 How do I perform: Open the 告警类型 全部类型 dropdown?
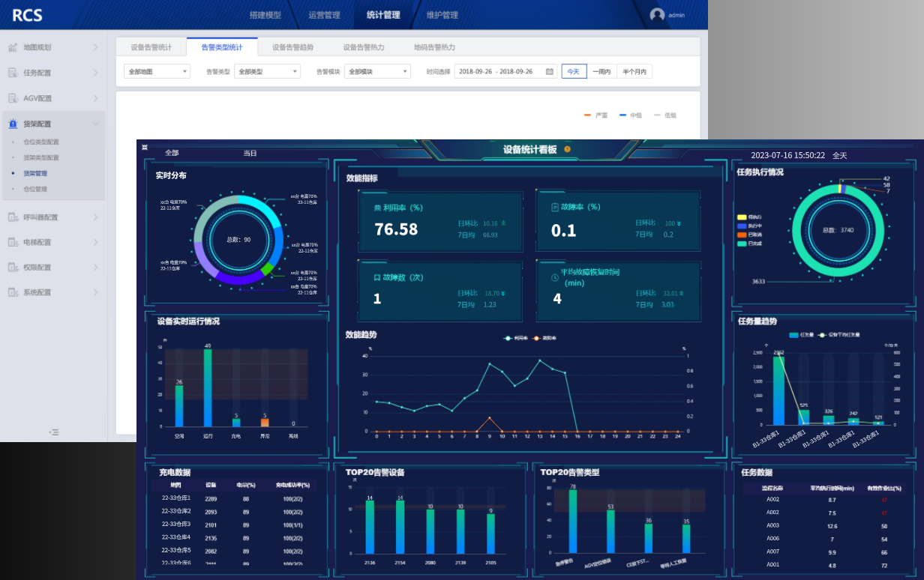coord(267,72)
